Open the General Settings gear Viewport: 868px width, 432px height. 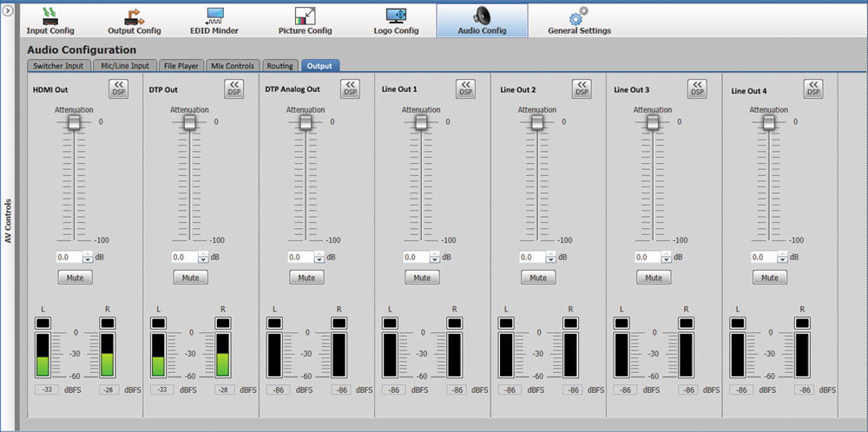579,20
